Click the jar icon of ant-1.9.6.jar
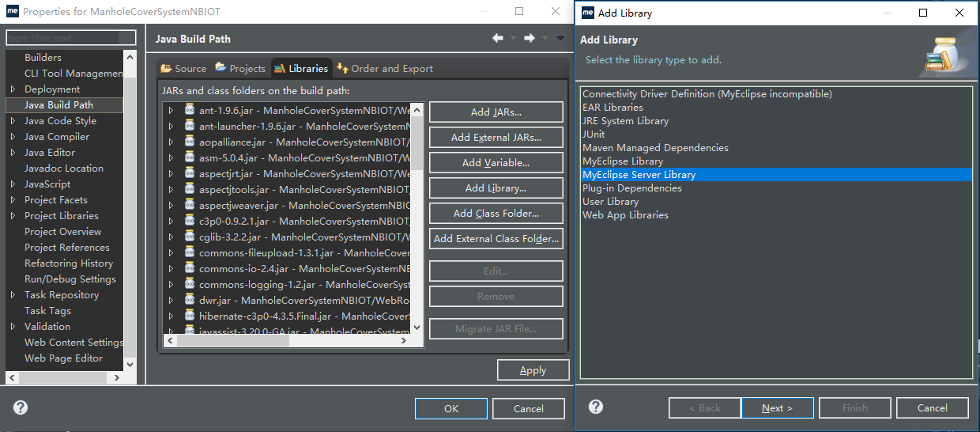Image resolution: width=980 pixels, height=432 pixels. point(190,110)
